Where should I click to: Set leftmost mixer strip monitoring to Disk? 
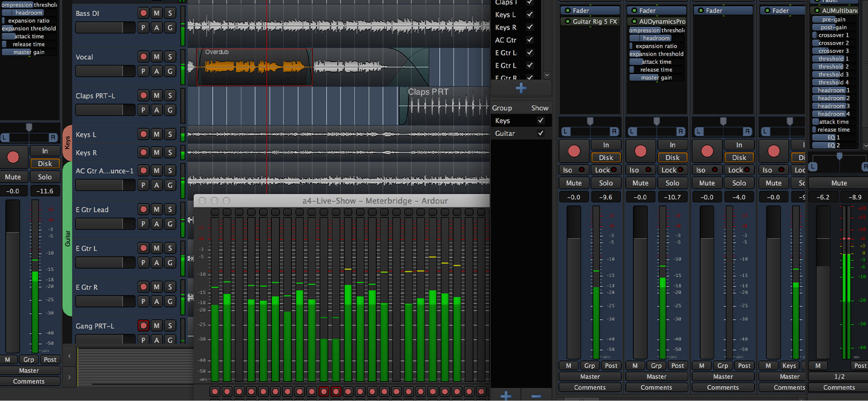pos(45,163)
